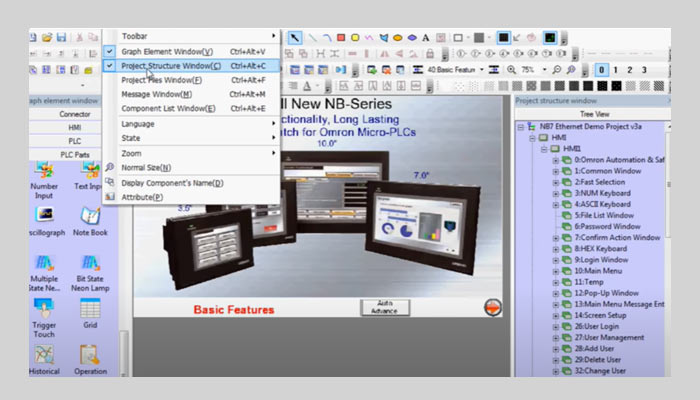This screenshot has width=700, height=400.
Task: Select the Bit State Neon Lamp component
Action: (x=90, y=272)
